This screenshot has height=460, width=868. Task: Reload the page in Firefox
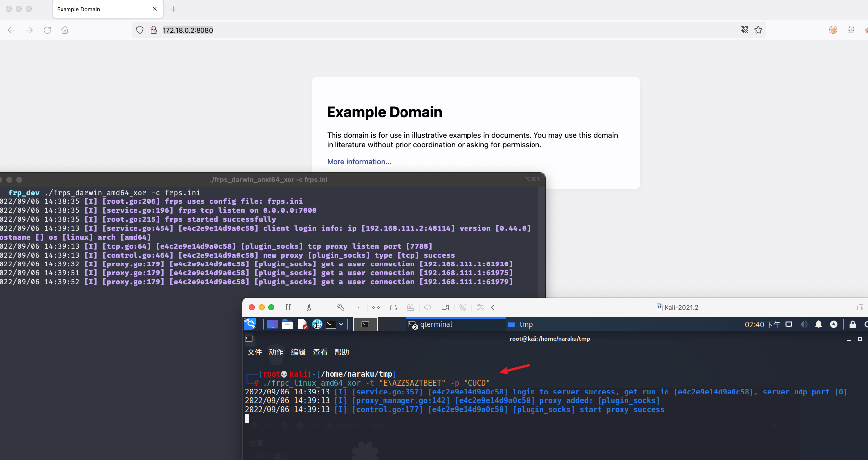(47, 30)
